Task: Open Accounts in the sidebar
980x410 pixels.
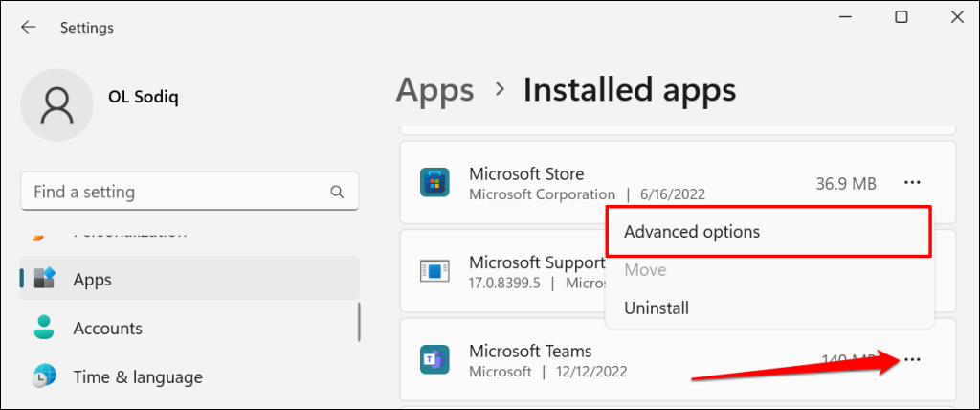Action: tap(107, 328)
